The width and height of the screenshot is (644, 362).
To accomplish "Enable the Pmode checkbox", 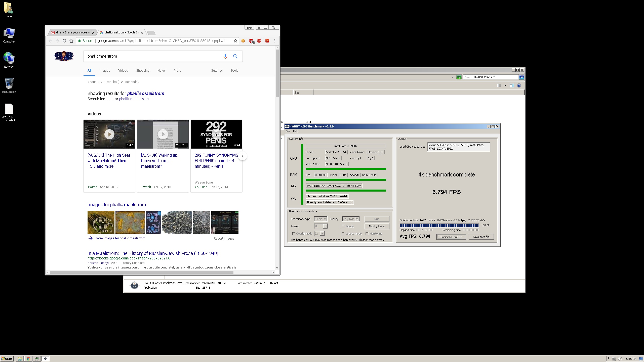I will tap(343, 226).
